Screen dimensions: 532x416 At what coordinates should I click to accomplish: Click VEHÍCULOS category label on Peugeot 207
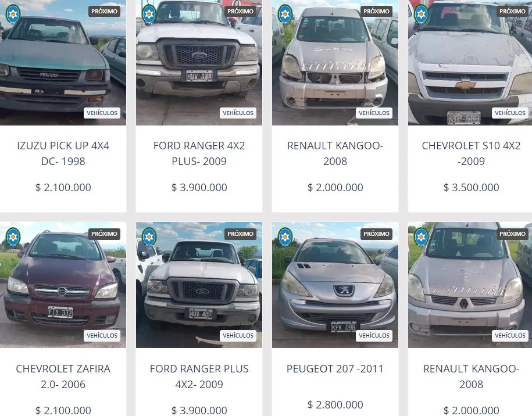pyautogui.click(x=374, y=335)
